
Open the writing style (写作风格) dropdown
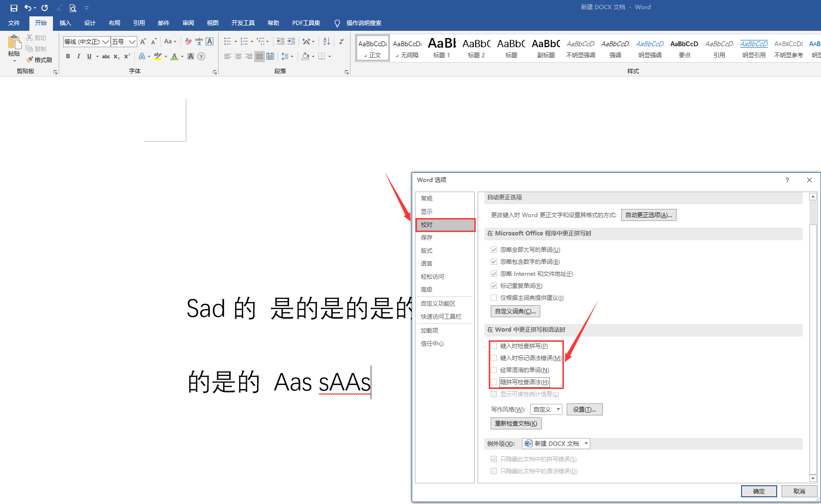[558, 409]
